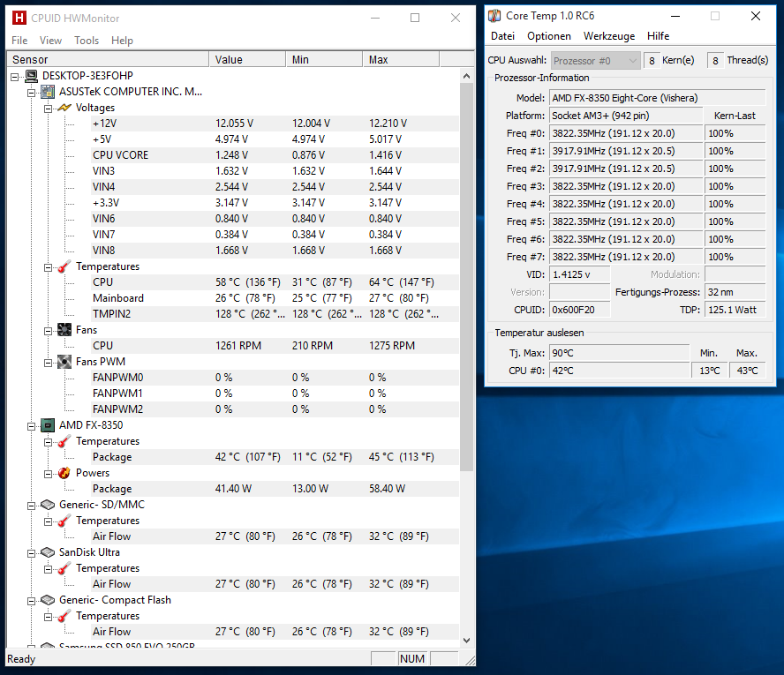
Task: Select the DESKTOP-3E3FOHP computer icon
Action: (x=32, y=76)
